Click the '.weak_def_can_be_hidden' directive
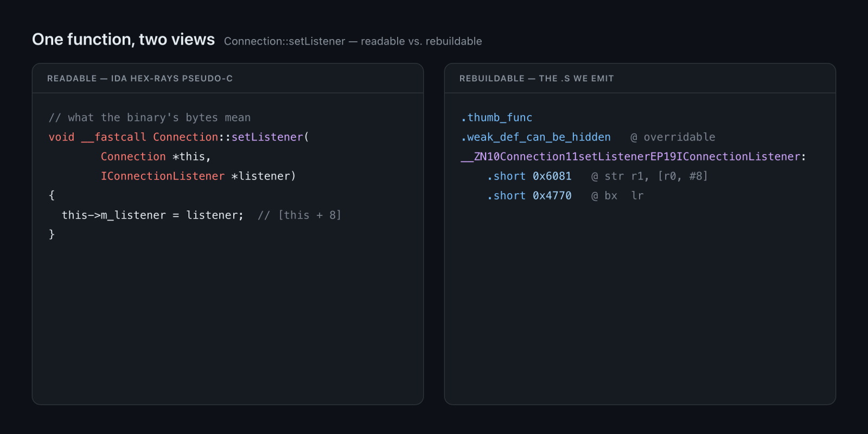Viewport: 868px width, 434px height. 536,137
